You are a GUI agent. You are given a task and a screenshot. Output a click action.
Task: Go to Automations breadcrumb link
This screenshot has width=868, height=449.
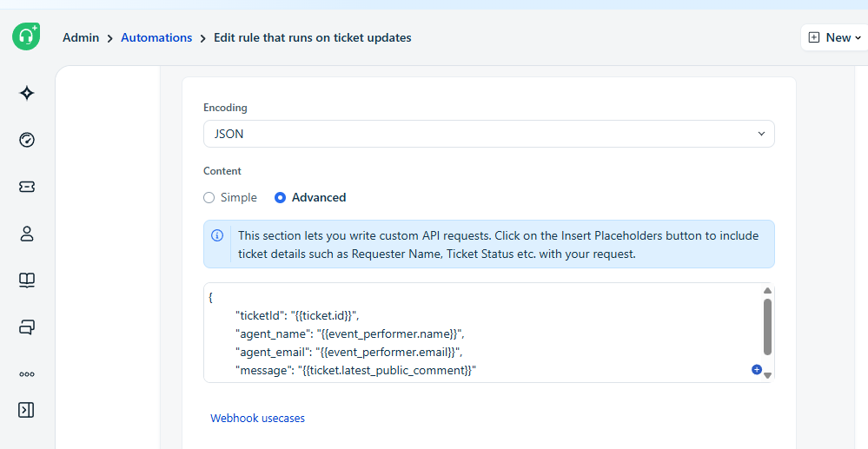tap(156, 37)
